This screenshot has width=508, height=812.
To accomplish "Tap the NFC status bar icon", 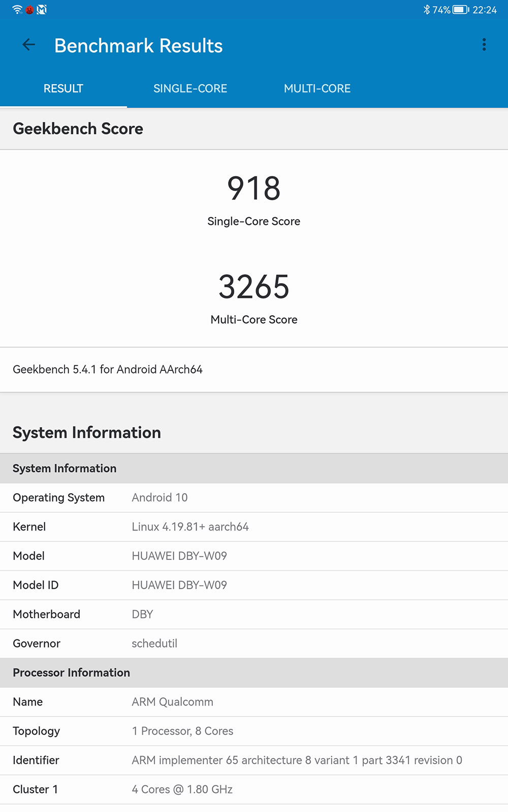I will point(42,10).
